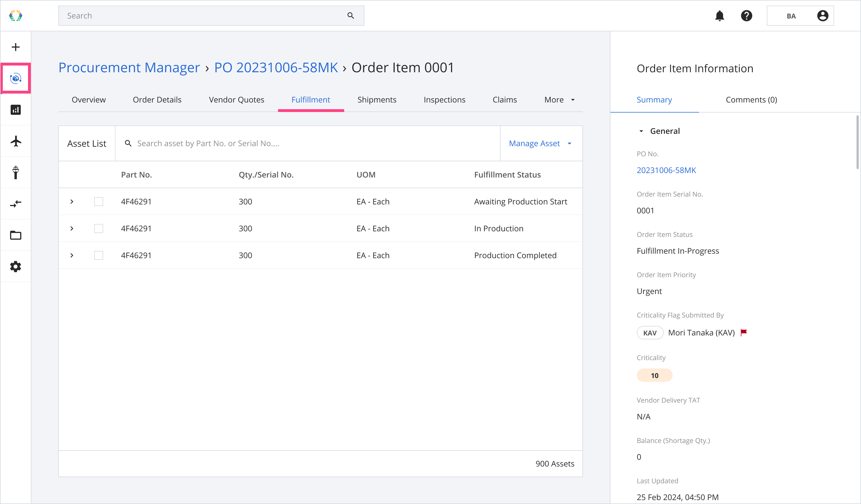The width and height of the screenshot is (861, 504).
Task: Click the Asset List label
Action: pos(87,143)
